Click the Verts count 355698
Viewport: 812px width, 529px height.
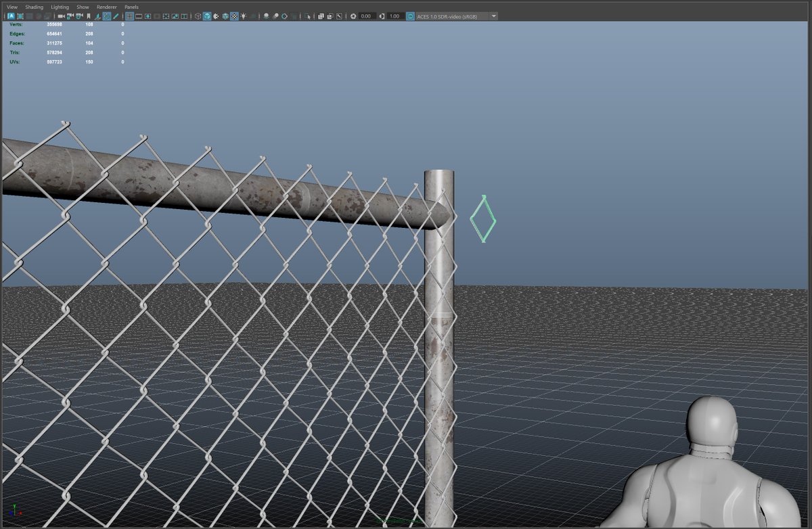tap(53, 24)
